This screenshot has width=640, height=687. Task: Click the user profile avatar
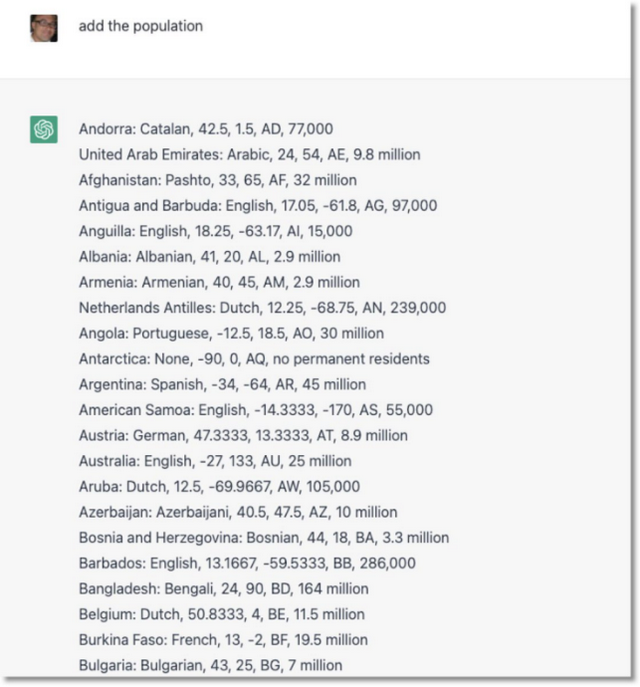(x=44, y=28)
